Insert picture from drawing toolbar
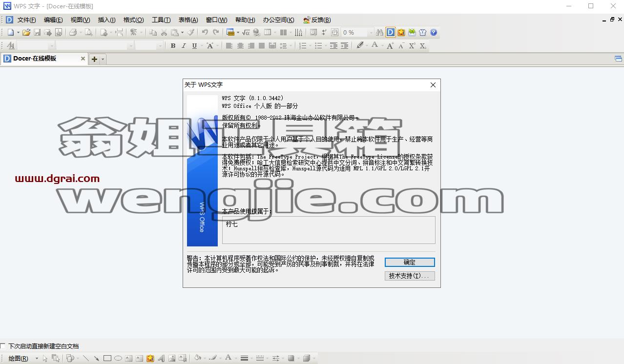Viewport: 624px width, 364px height. (x=172, y=358)
